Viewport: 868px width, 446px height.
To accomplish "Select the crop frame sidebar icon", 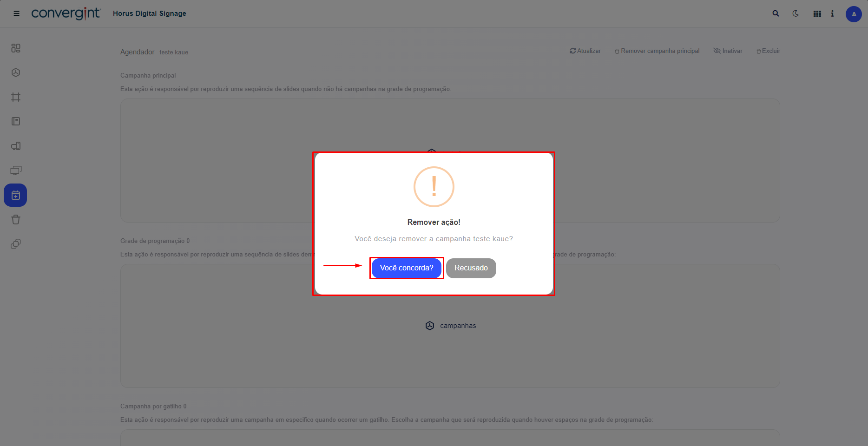I will click(16, 97).
